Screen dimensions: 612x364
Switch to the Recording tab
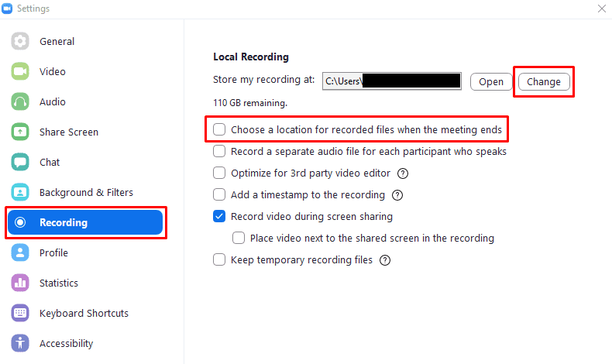[x=85, y=222]
